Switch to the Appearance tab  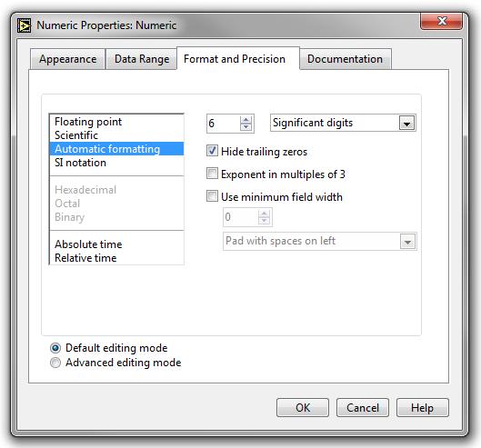coord(68,59)
